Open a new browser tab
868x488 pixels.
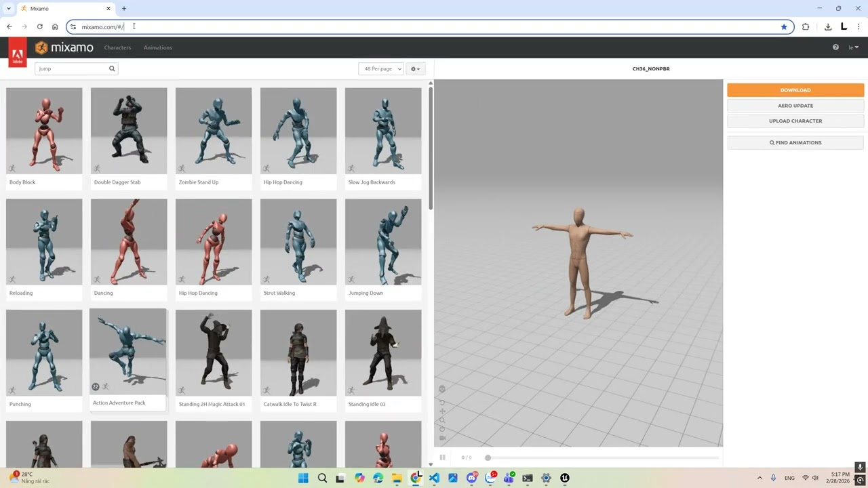click(123, 8)
